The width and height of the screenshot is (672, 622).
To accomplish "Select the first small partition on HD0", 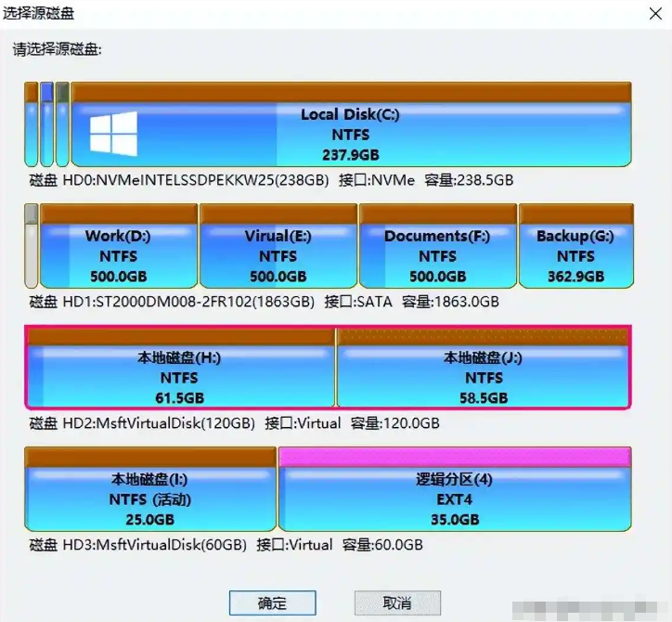I will point(32,124).
